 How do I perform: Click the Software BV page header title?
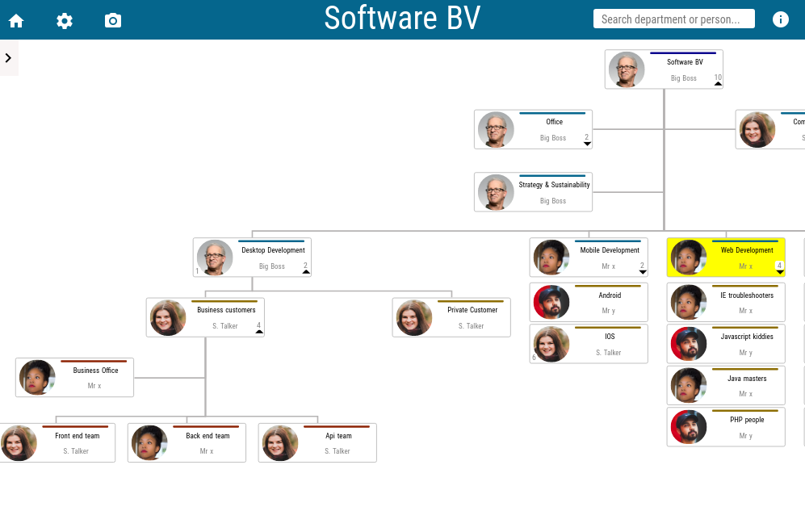(402, 18)
